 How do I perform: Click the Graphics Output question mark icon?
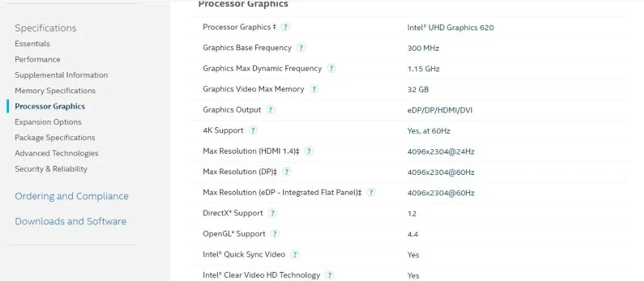pyautogui.click(x=270, y=110)
